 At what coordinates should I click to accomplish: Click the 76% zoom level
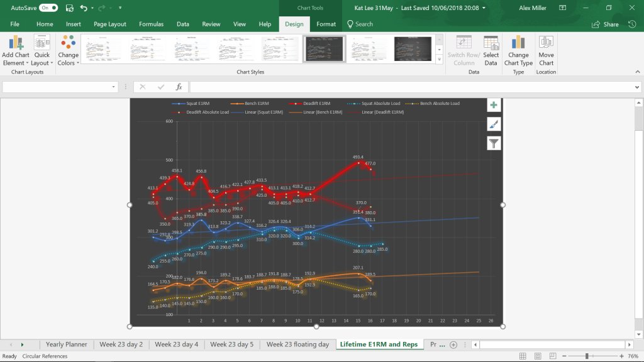point(633,356)
